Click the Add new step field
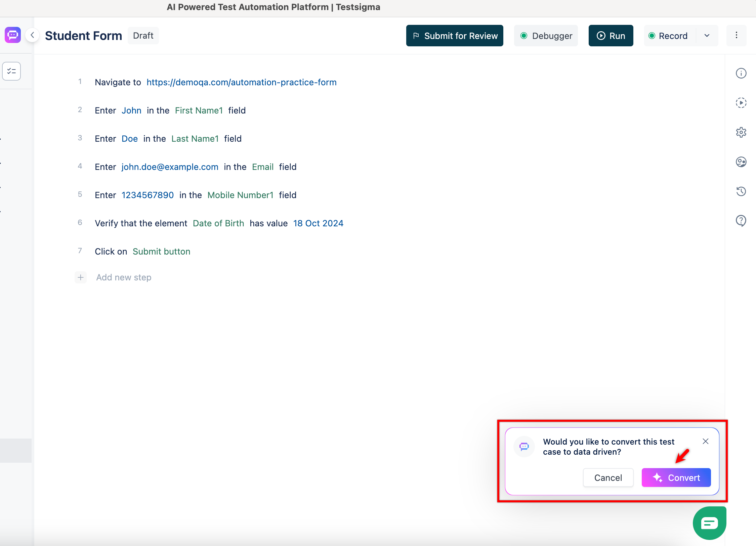The width and height of the screenshot is (756, 546). tap(124, 277)
